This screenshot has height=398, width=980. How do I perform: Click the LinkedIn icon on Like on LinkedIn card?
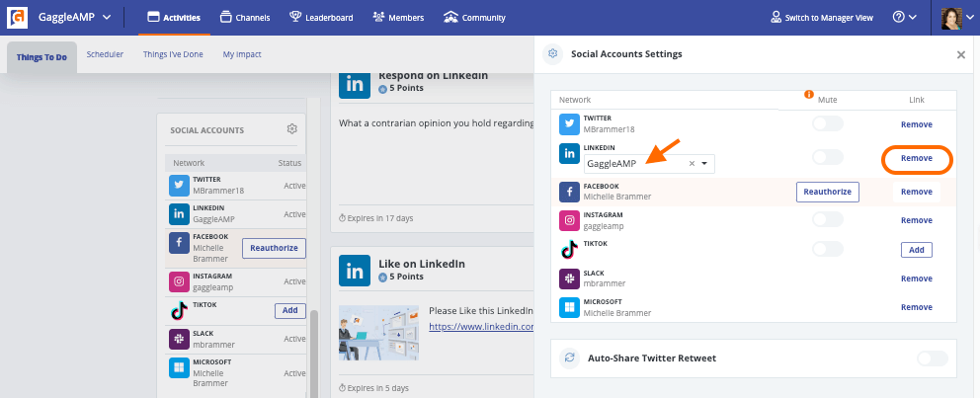click(x=355, y=271)
